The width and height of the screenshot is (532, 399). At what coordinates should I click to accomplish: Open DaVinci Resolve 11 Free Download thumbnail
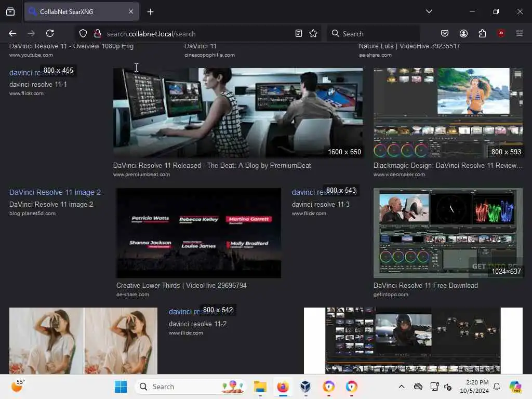(448, 233)
